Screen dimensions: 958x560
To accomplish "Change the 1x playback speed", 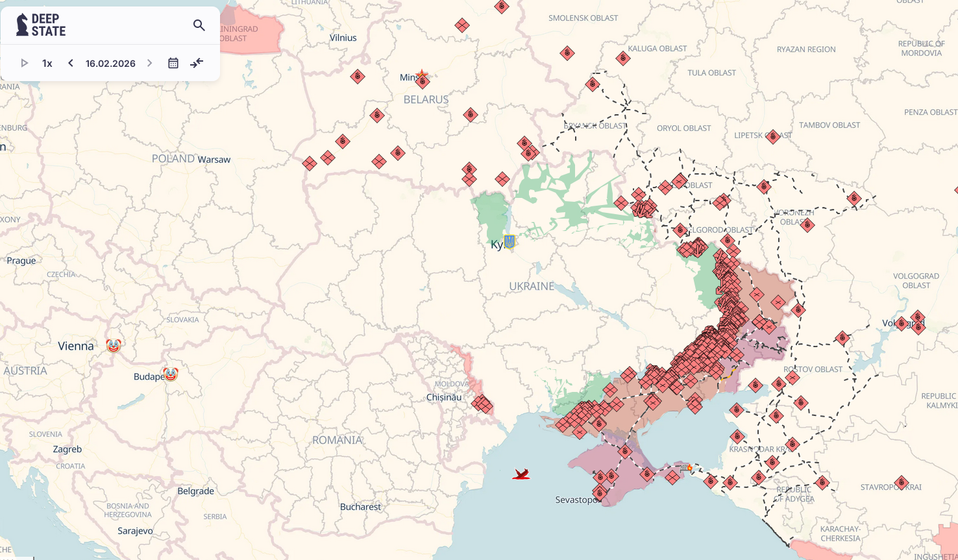I will (47, 63).
